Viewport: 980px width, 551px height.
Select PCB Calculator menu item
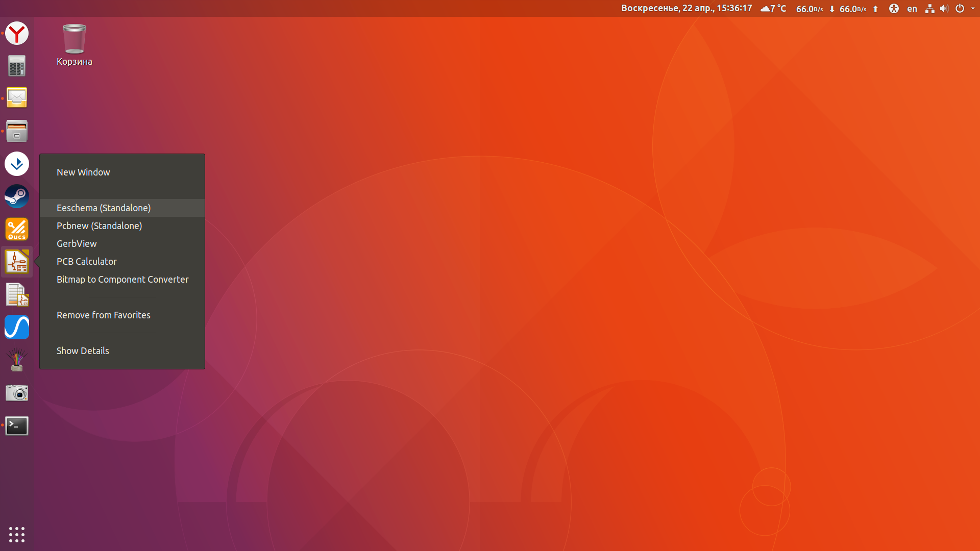pos(87,262)
